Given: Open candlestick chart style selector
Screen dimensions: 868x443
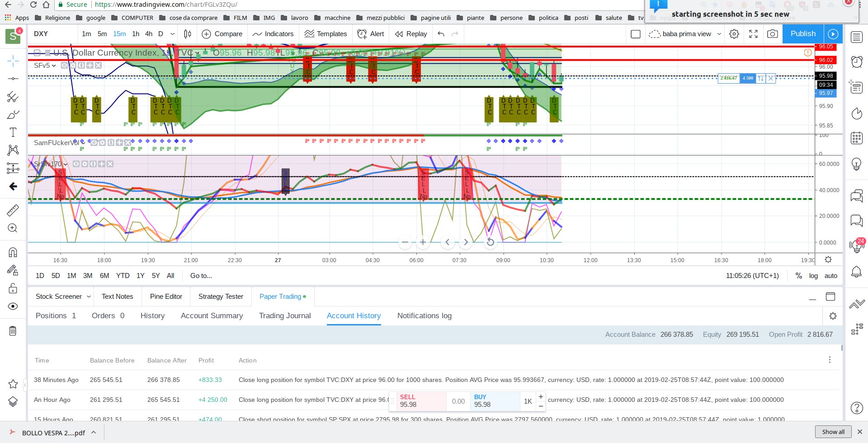Looking at the screenshot, I should coord(188,34).
